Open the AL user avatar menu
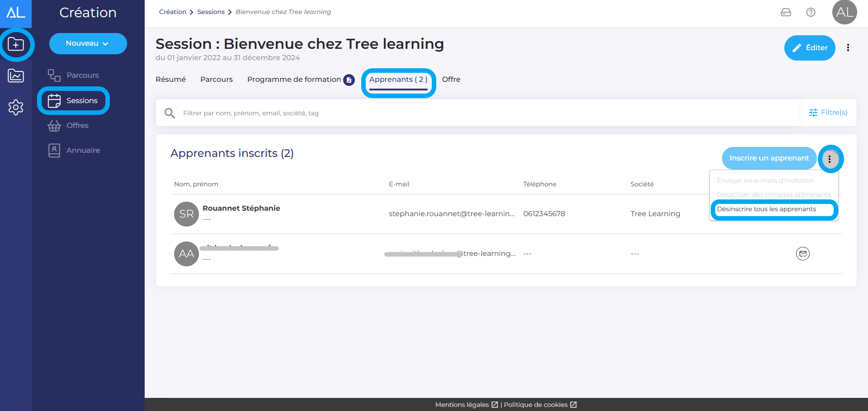Viewport: 868px width, 411px height. pyautogui.click(x=844, y=12)
